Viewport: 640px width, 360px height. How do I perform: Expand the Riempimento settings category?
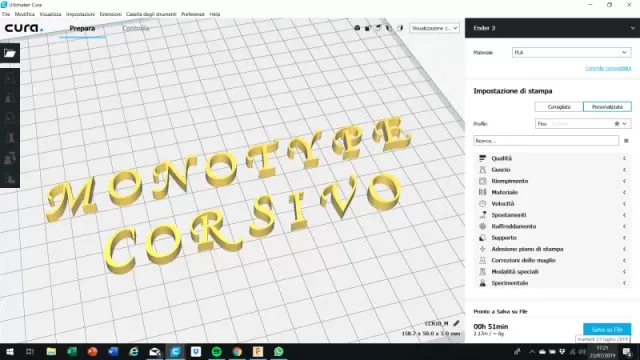tap(552, 181)
